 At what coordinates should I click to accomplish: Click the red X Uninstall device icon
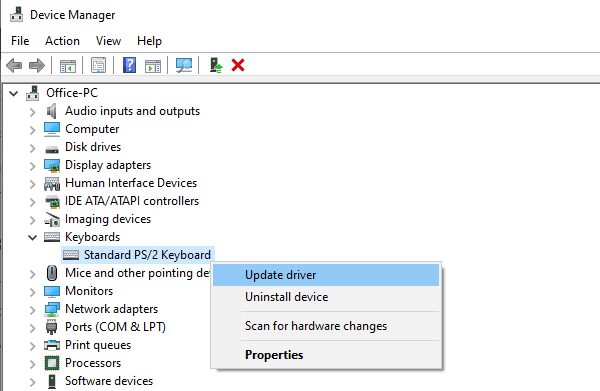click(238, 65)
